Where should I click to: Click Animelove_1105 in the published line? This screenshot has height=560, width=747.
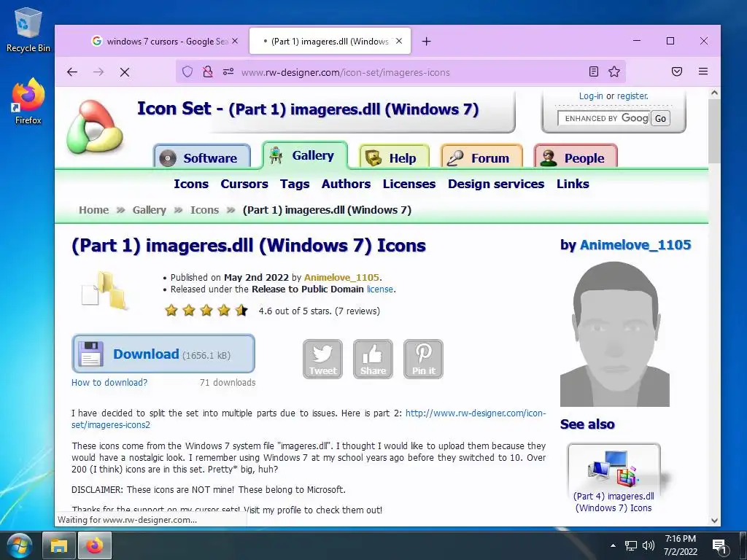pyautogui.click(x=341, y=277)
